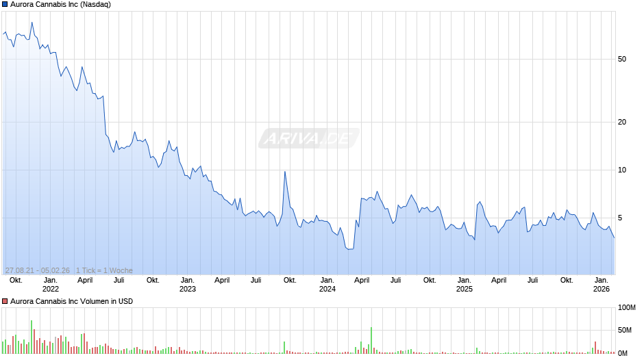This screenshot has width=644, height=360.
Task: Click the price axis label 50
Action: coord(622,59)
